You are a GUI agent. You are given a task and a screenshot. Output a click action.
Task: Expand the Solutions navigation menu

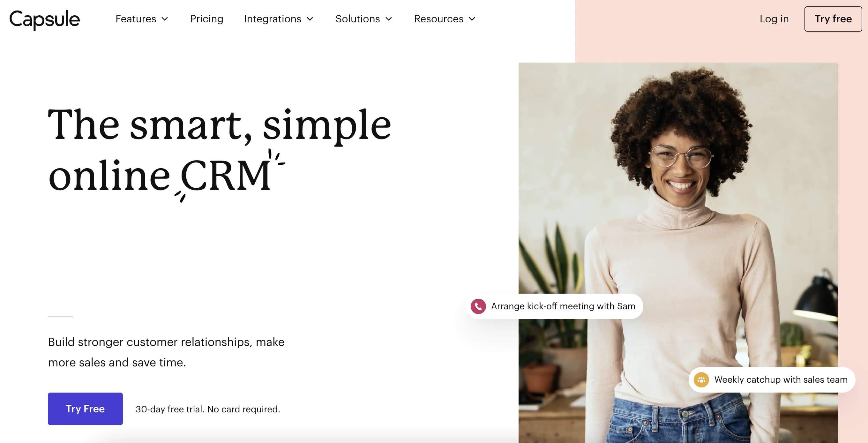(x=363, y=19)
